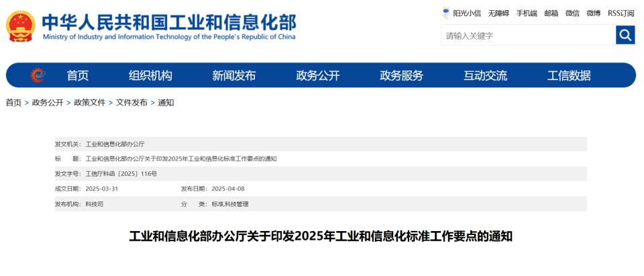644x276 pixels.
Task: Click the 发文字号 label
Action: tap(68, 174)
